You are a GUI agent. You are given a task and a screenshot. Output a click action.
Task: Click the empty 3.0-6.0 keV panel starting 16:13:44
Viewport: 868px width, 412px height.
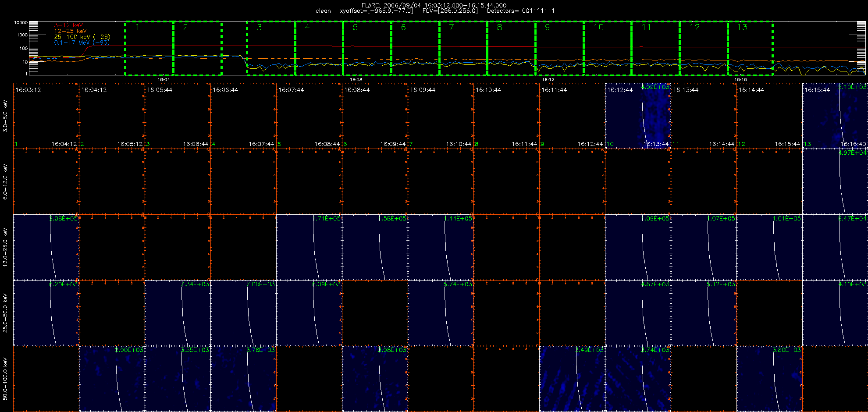coord(704,116)
